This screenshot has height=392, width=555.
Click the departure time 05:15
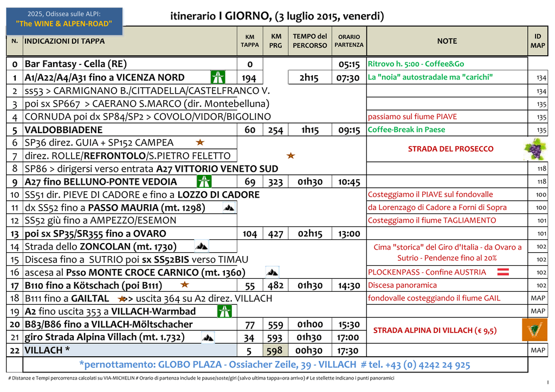tap(349, 64)
